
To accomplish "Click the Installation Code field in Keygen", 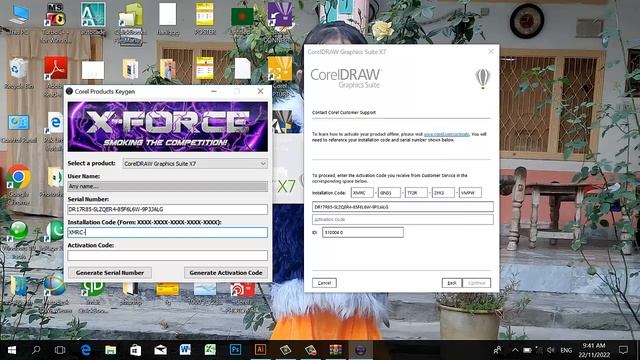I will click(167, 232).
